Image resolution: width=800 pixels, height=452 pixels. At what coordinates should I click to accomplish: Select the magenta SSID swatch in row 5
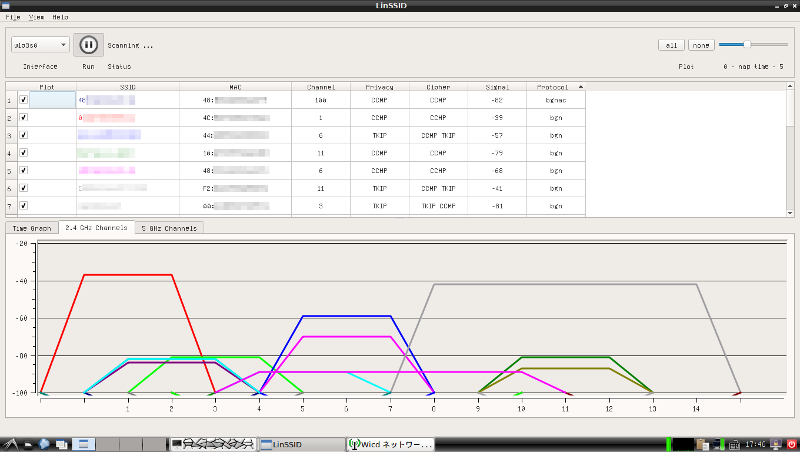[x=107, y=170]
